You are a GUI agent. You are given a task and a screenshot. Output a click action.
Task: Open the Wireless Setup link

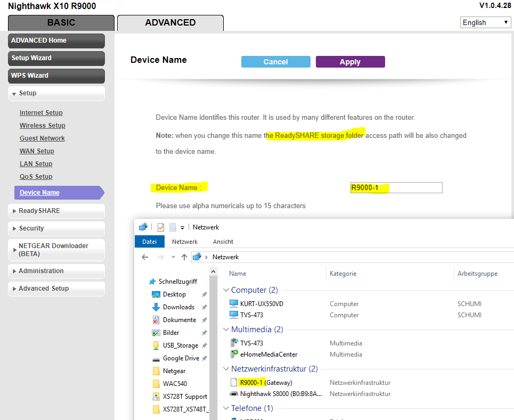click(x=42, y=125)
